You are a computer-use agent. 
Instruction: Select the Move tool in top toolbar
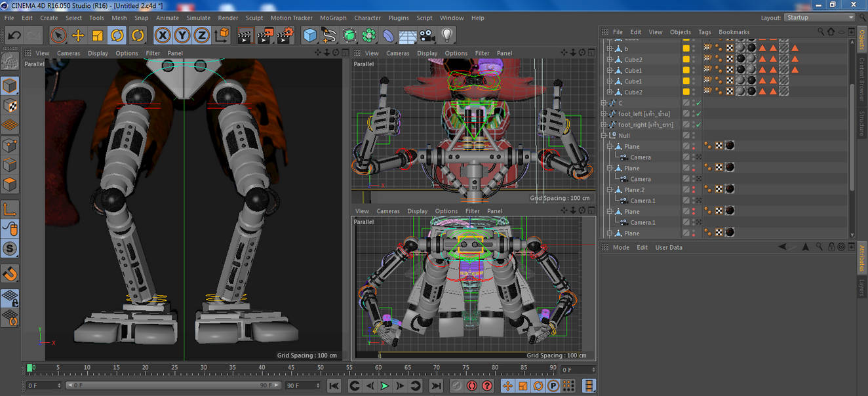[x=78, y=35]
